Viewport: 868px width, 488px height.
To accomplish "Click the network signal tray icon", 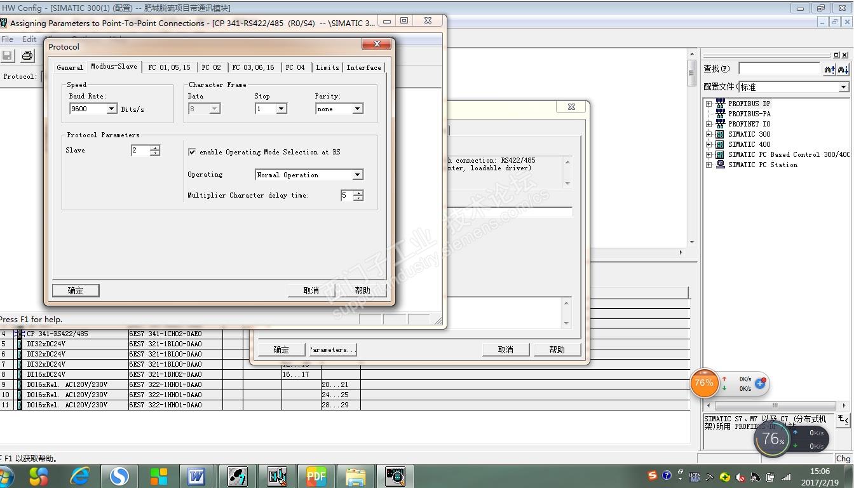I will click(786, 477).
